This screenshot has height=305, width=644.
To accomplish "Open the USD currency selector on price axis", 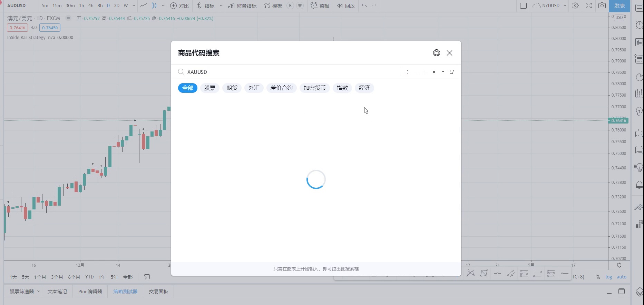I will click(x=619, y=17).
